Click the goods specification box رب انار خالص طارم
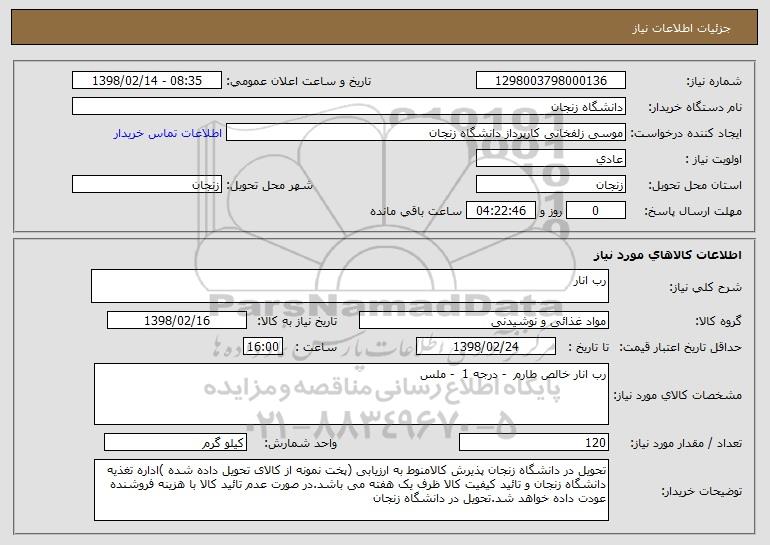 (x=351, y=394)
